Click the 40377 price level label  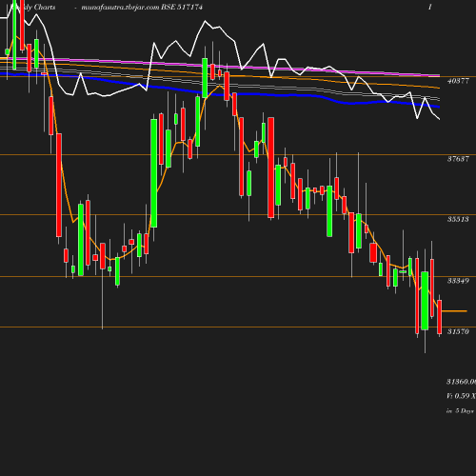[458, 81]
